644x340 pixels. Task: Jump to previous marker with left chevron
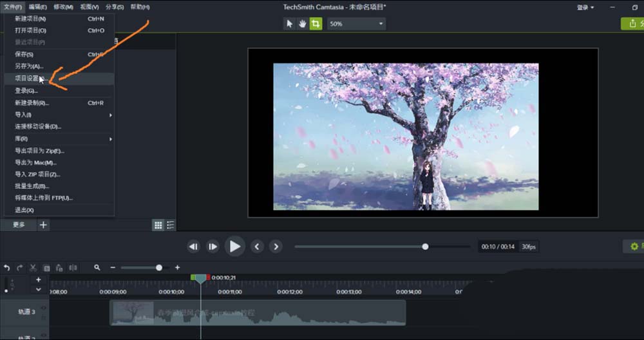(x=257, y=247)
